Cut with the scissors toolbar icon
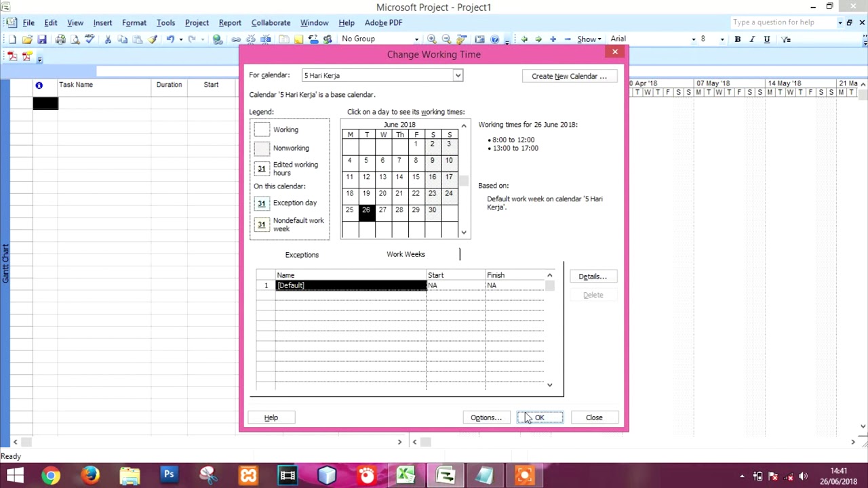Screen dimensions: 868x488 pos(108,39)
